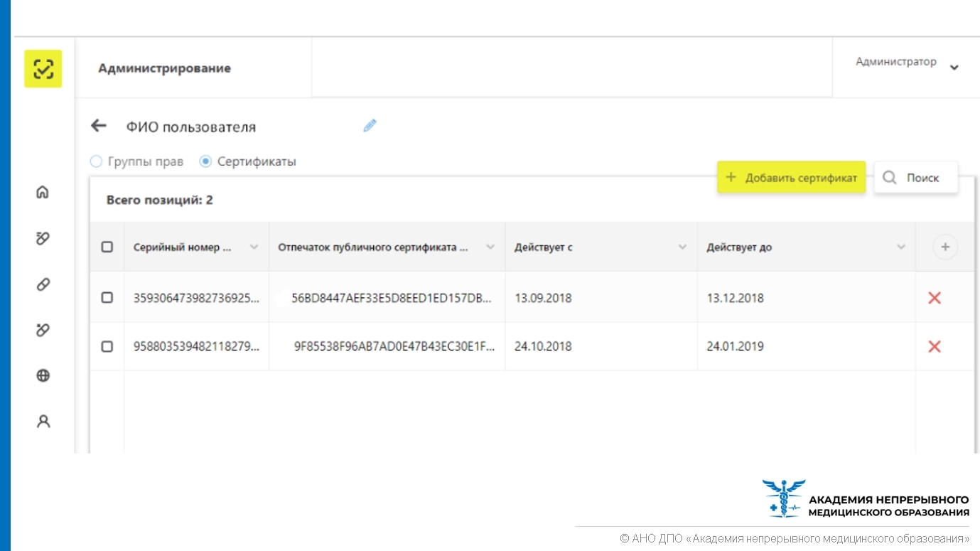Viewport: 980px width, 551px height.
Task: Click fingerprint 9F85538F96AB7AD0E47B43EC30E1F
Action: coord(394,346)
